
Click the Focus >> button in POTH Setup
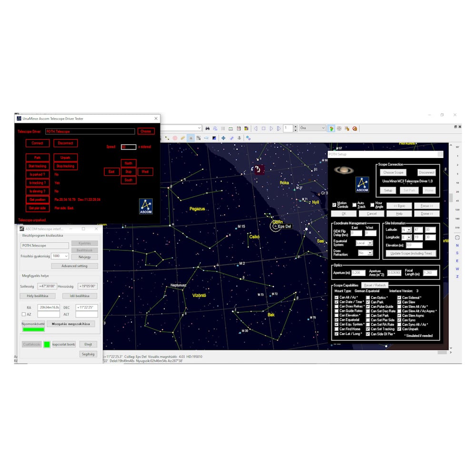pyautogui.click(x=426, y=206)
